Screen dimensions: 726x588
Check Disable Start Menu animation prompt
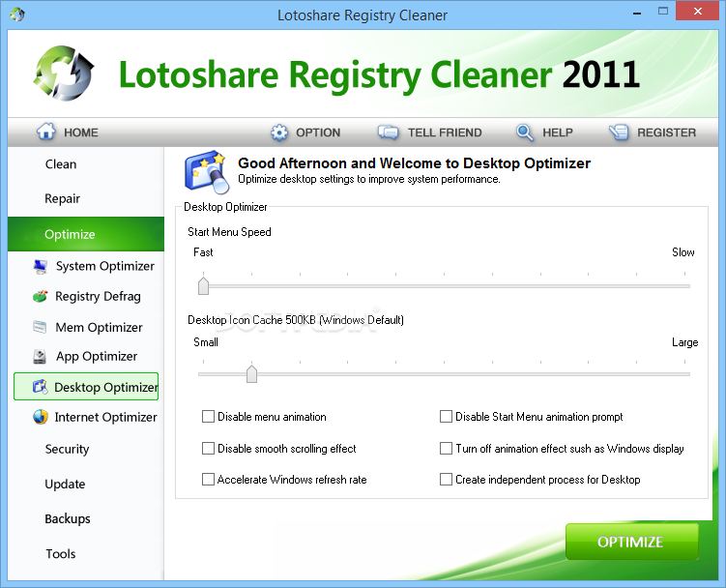pyautogui.click(x=446, y=417)
